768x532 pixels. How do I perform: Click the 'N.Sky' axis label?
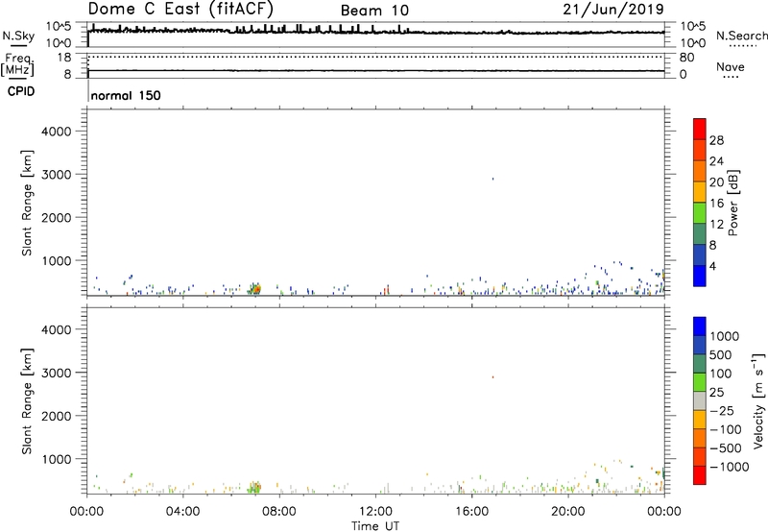coord(18,36)
